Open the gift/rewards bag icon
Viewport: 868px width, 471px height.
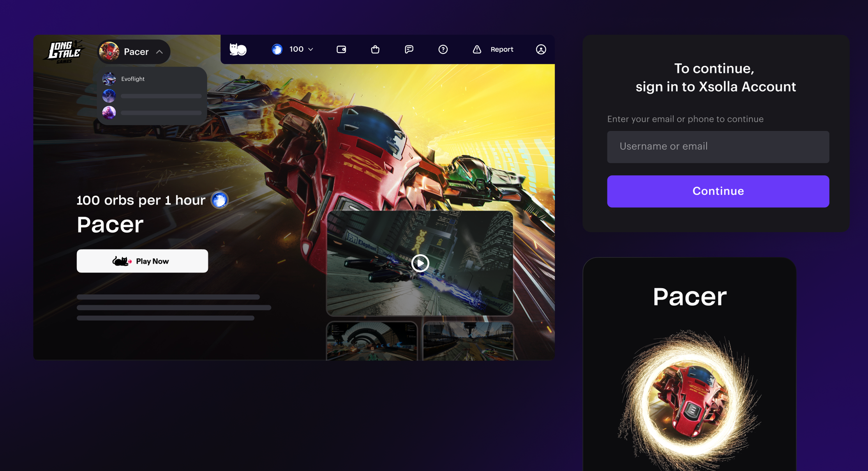point(375,49)
